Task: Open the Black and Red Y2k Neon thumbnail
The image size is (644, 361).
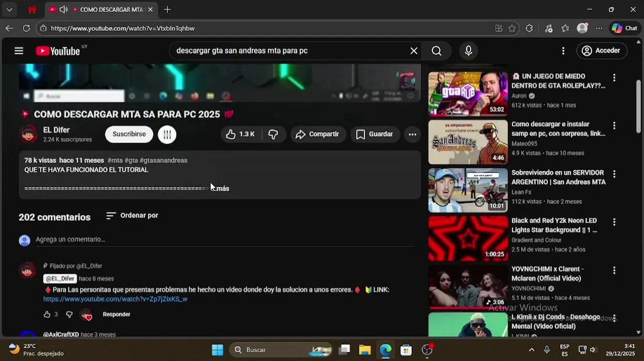Action: (468, 238)
